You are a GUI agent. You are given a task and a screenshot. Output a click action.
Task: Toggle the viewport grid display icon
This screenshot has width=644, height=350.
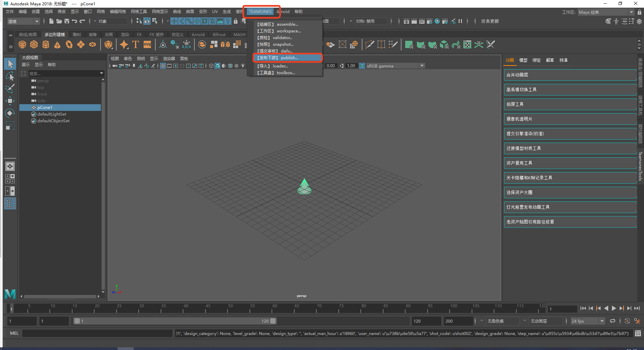[x=163, y=66]
